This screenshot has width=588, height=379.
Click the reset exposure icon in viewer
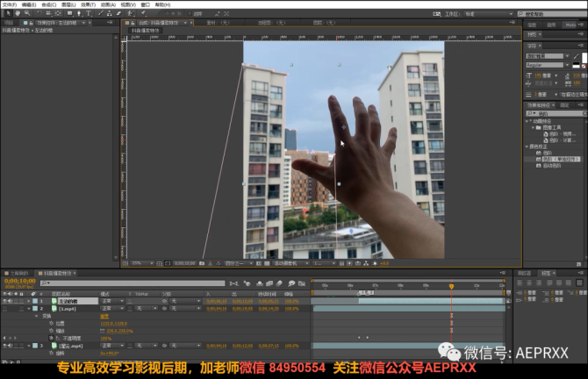click(x=374, y=263)
